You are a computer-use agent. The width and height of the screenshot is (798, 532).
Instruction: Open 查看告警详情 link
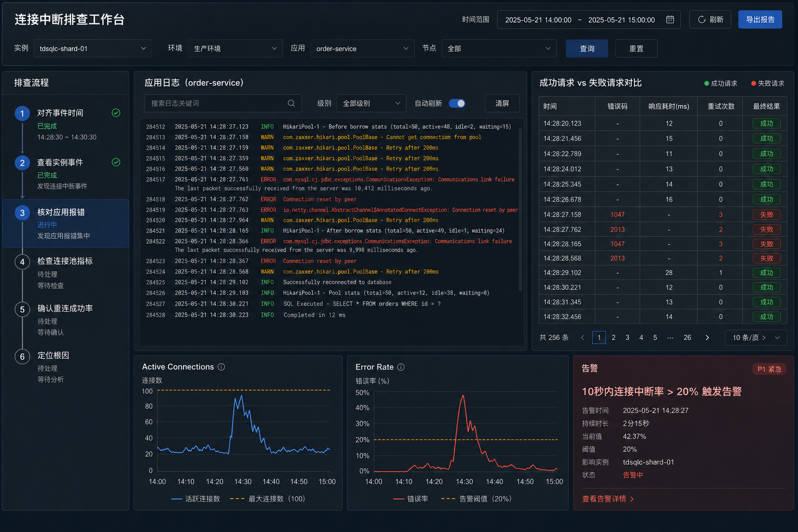tap(608, 499)
